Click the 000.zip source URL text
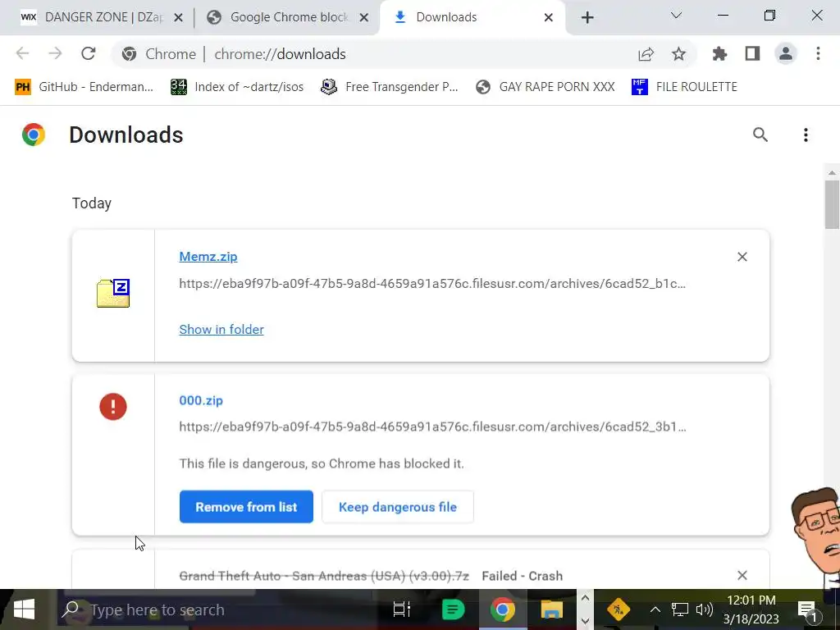The image size is (840, 630). coord(432,427)
